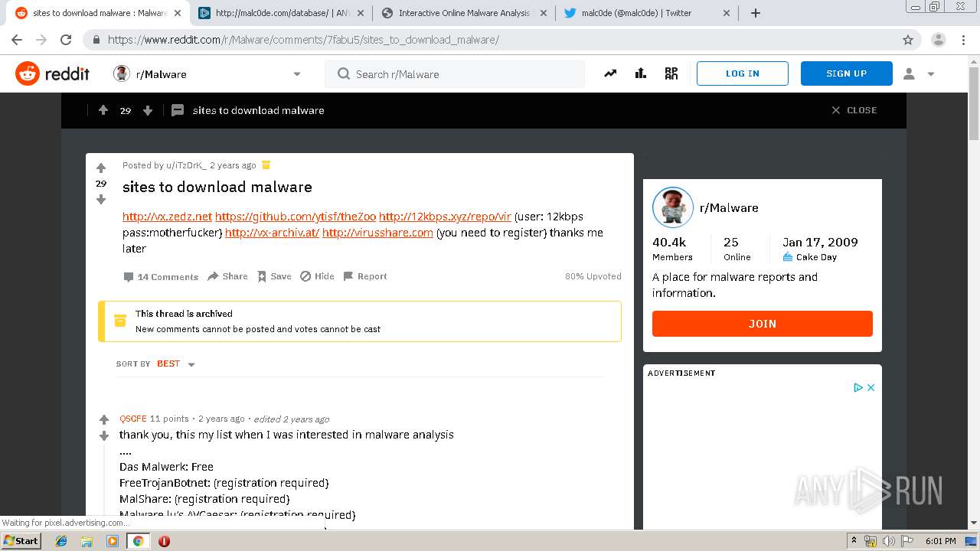Open the media player taskbar icon
980x551 pixels.
pos(113,541)
